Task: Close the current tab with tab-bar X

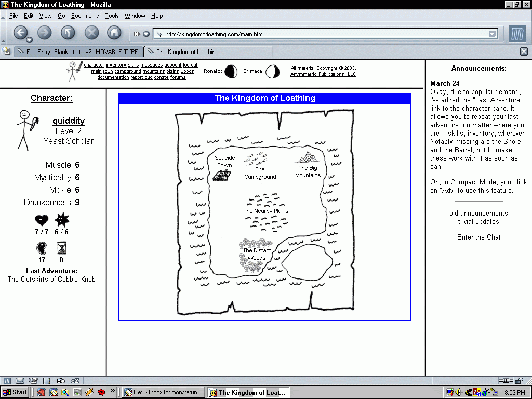Action: click(524, 51)
